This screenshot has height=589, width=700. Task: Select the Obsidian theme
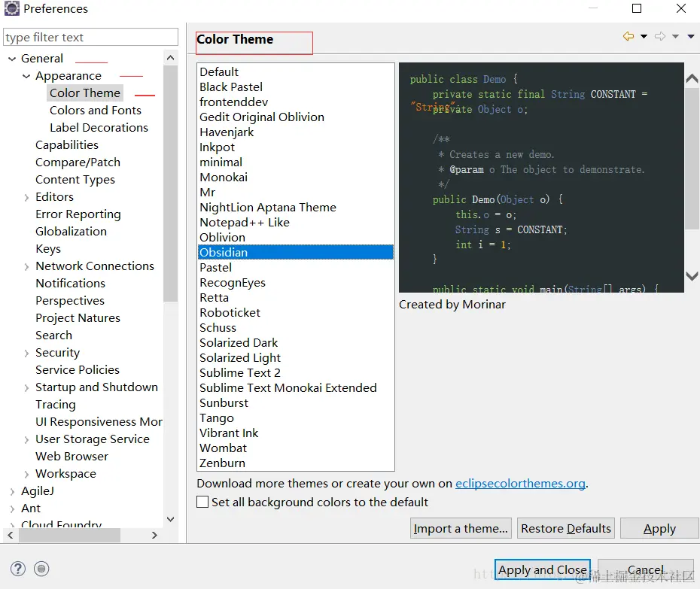point(296,252)
